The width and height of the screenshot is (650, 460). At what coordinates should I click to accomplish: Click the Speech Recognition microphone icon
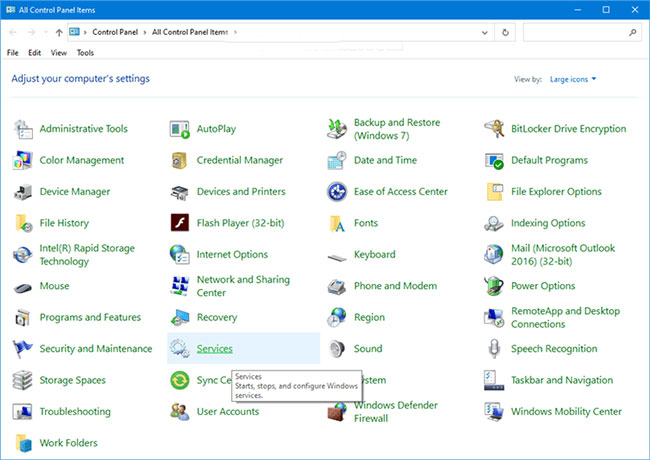(x=494, y=349)
